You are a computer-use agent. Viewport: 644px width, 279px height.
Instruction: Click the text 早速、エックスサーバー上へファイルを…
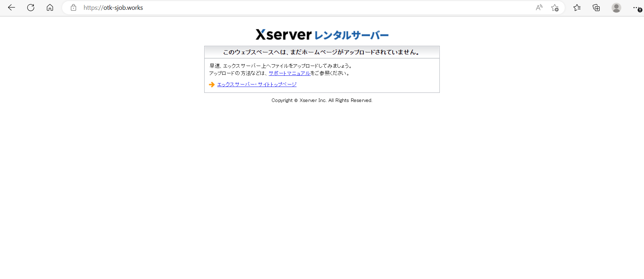(x=281, y=66)
